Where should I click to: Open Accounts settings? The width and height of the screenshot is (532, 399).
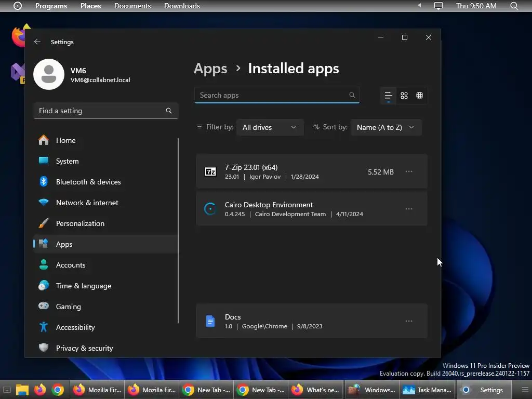105,265
